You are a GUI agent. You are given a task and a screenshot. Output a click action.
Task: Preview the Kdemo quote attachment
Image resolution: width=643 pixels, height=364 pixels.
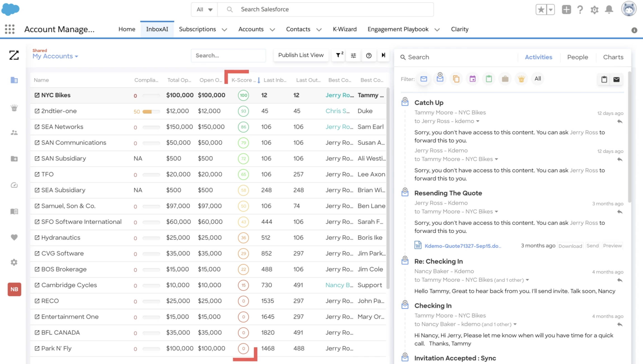[x=612, y=246]
